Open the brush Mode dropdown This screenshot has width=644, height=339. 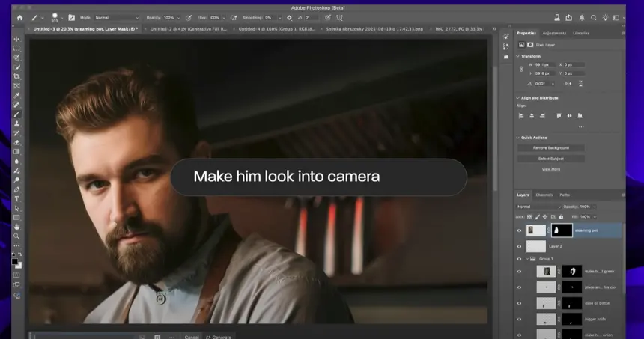(x=116, y=17)
